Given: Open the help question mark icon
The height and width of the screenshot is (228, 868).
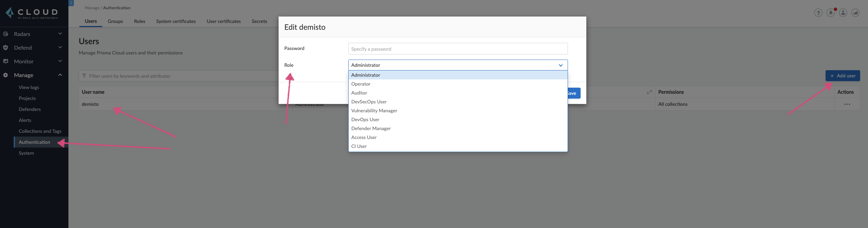Looking at the screenshot, I should click(818, 13).
